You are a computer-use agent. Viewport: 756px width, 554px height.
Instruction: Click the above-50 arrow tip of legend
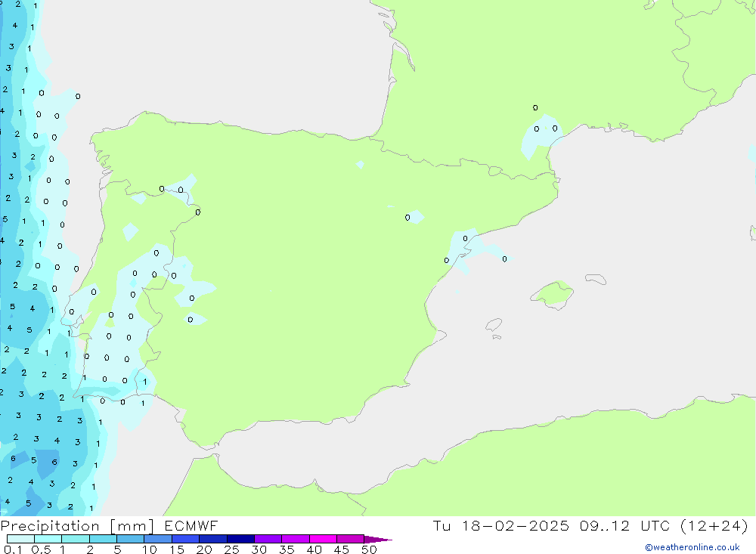377,539
